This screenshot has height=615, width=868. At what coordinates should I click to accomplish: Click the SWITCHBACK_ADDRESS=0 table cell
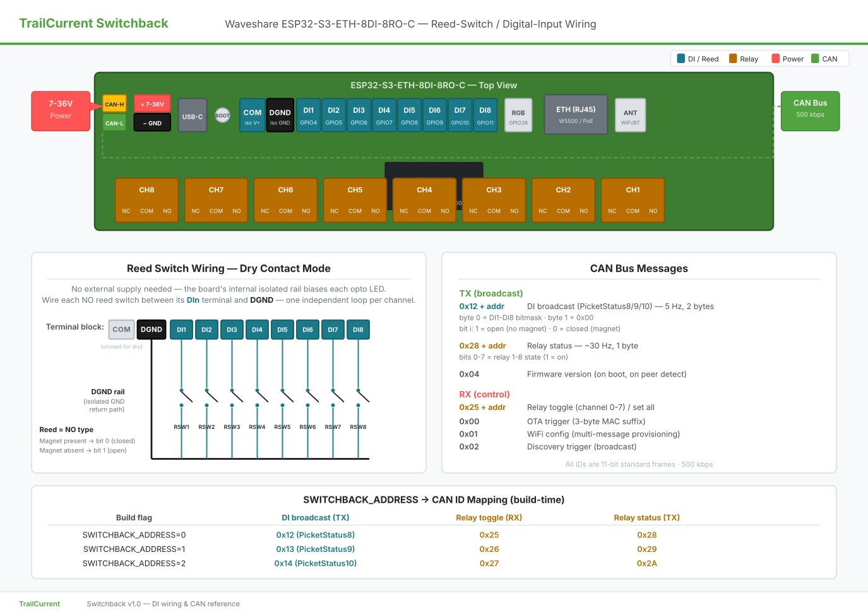coord(134,535)
